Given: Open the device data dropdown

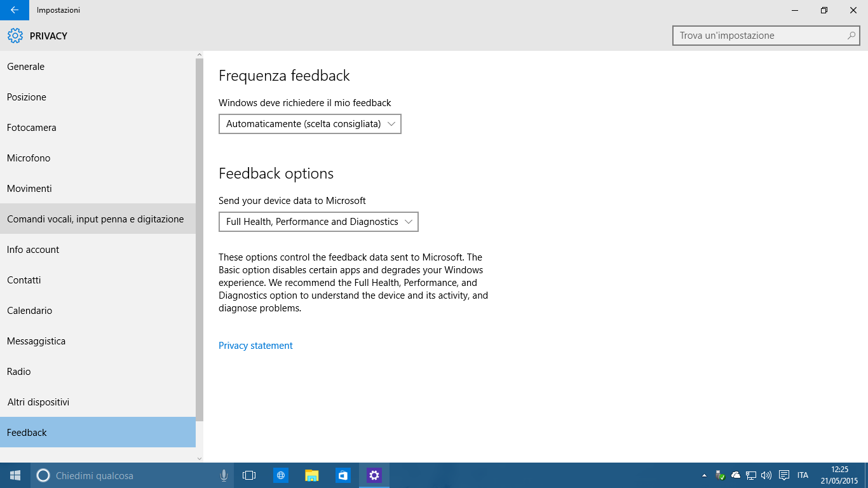Looking at the screenshot, I should pos(318,222).
